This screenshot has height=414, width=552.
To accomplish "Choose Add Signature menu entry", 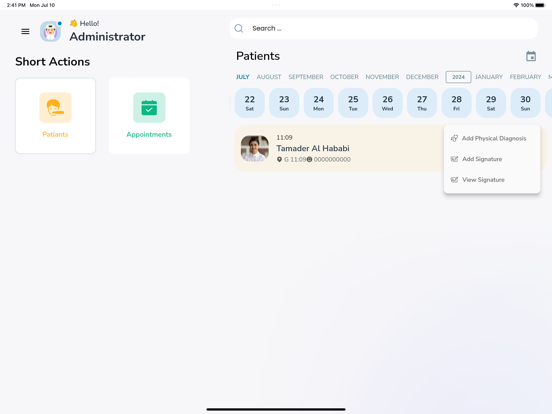I will tap(492, 159).
